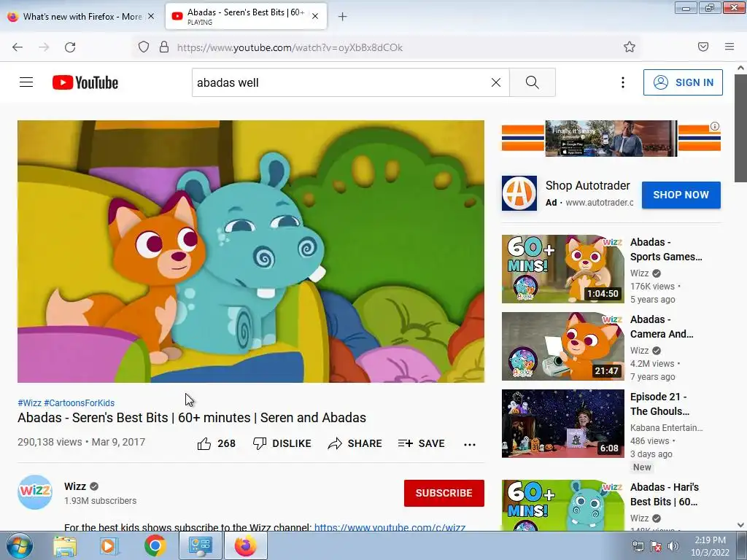Viewport: 747px width, 560px height.
Task: Subscribe to the Wizz channel
Action: [444, 493]
